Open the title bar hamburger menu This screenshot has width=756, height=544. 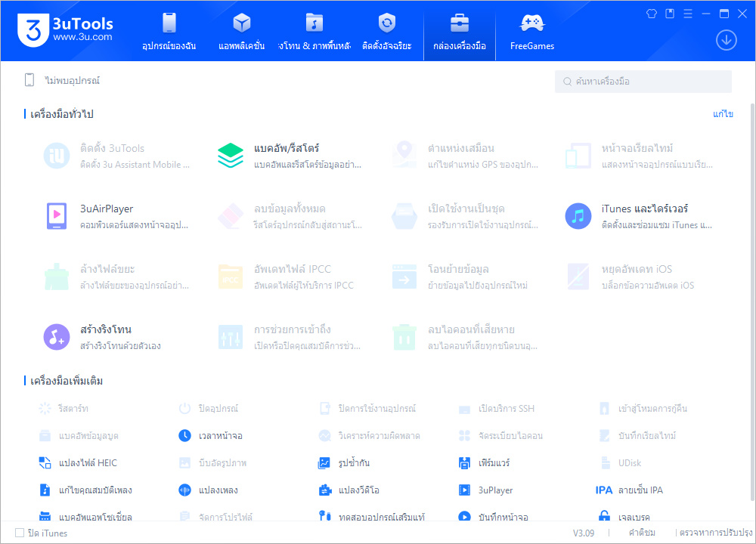tap(688, 14)
